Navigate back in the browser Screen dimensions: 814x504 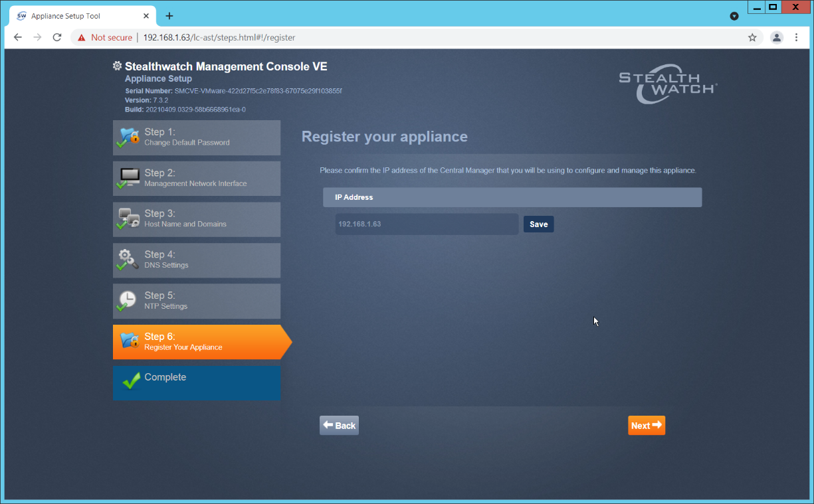18,38
